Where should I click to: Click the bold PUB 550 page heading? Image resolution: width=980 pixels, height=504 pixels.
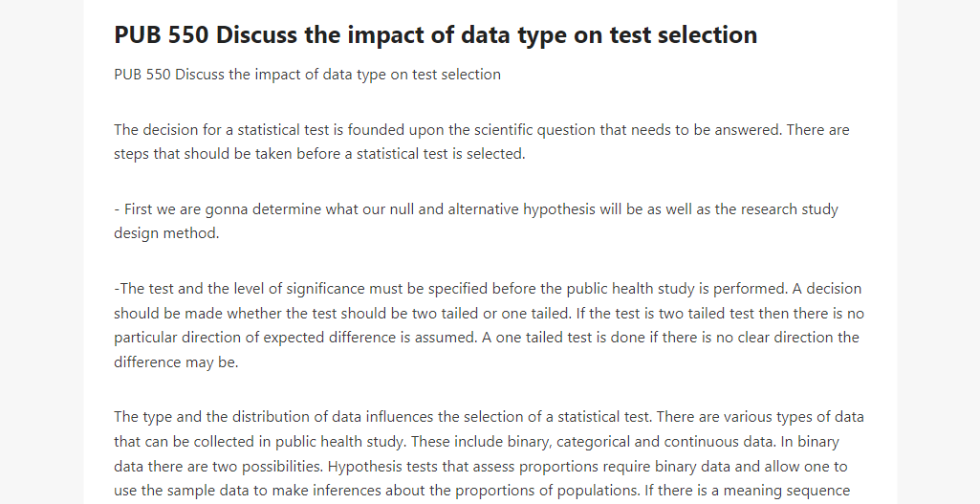pos(435,35)
